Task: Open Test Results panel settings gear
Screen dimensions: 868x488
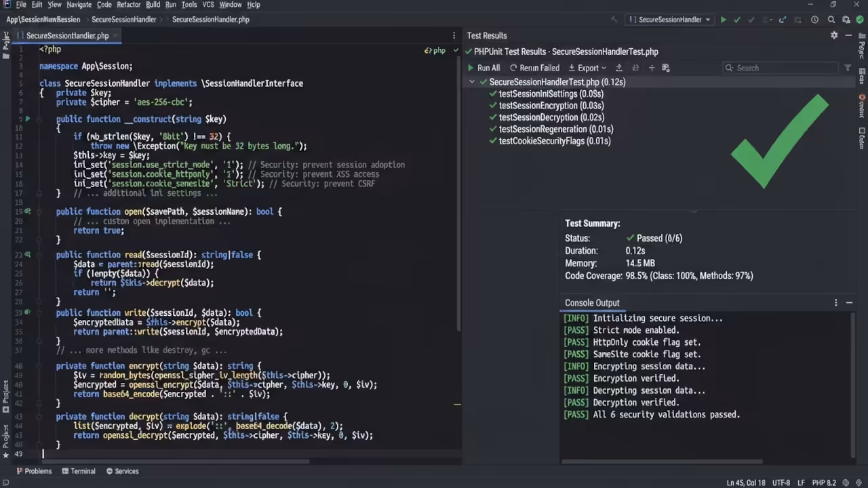Action: pyautogui.click(x=834, y=35)
